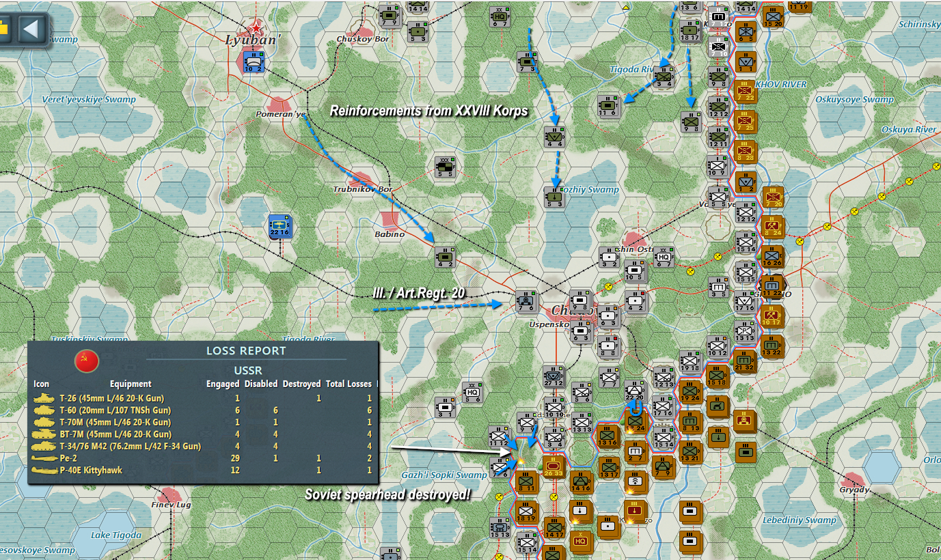Select the green unit 4 2 southeast of Babino
941x560 pixels.
(x=445, y=257)
